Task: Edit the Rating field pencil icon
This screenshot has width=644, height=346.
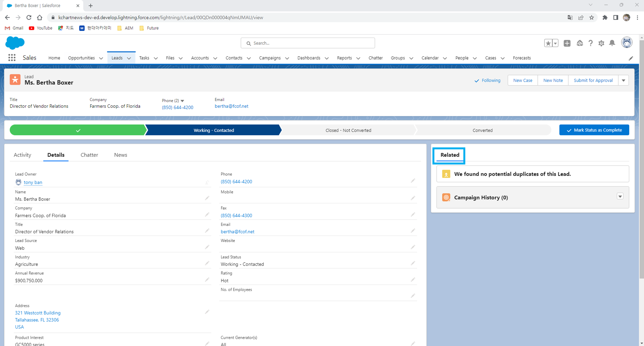Action: pos(413,279)
